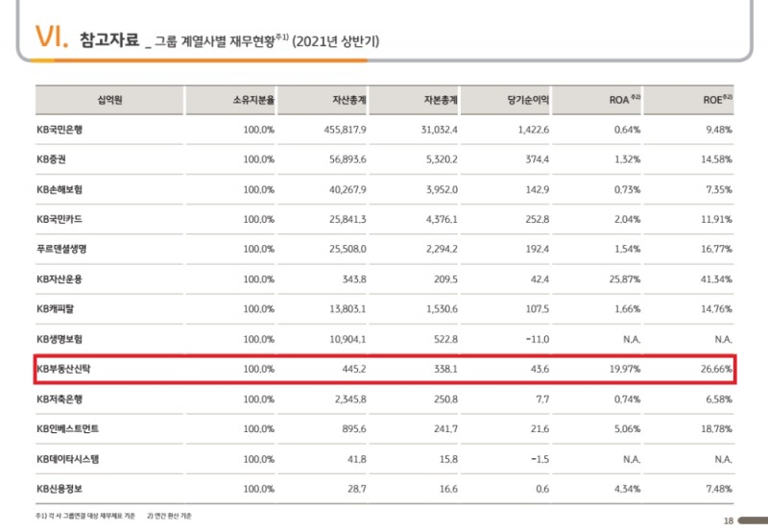
Task: Click the '푸르덴셜생명' row label
Action: (61, 250)
